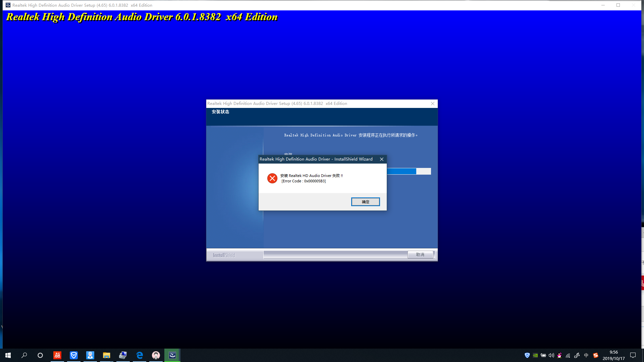This screenshot has width=644, height=362.
Task: Click the 安装状态 heading text
Action: click(x=220, y=112)
